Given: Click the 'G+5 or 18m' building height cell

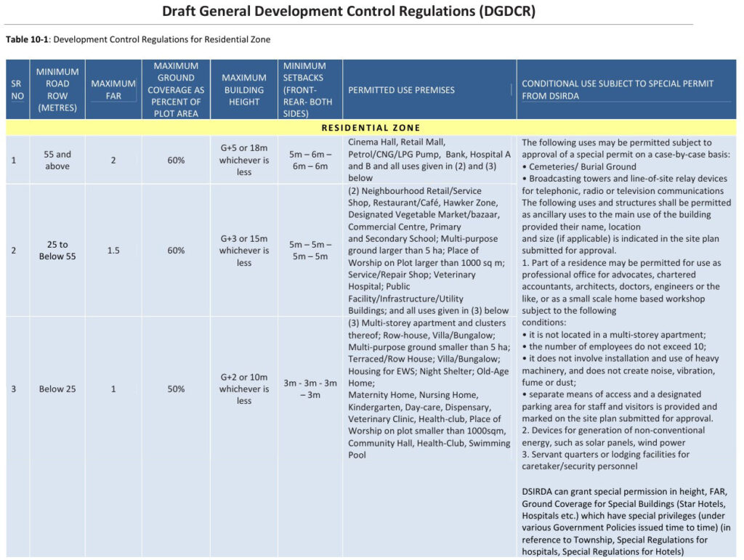Looking at the screenshot, I should pyautogui.click(x=244, y=160).
